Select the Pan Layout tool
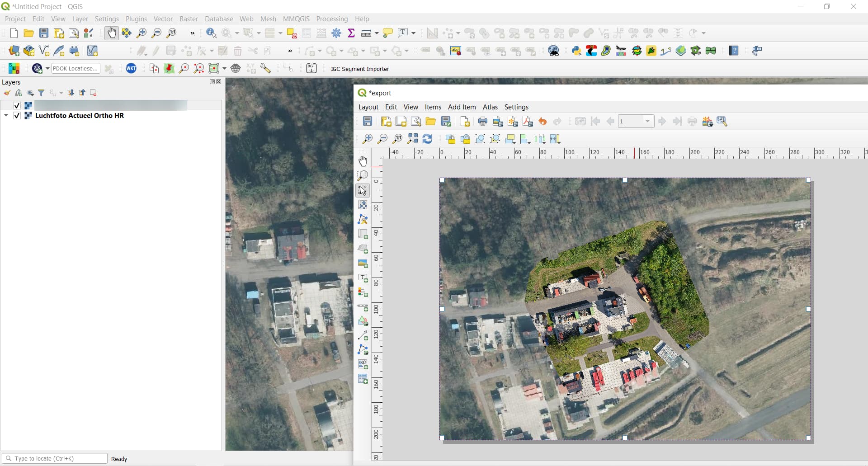Viewport: 868px width, 466px height. point(363,160)
